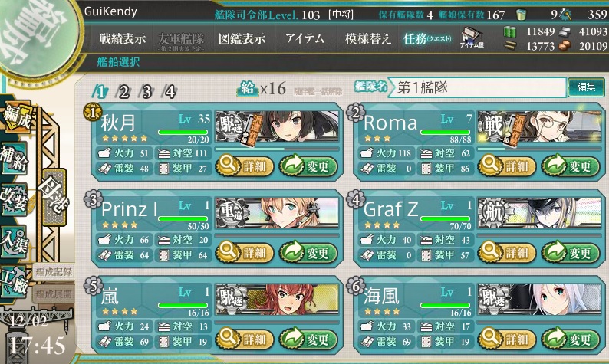The height and width of the screenshot is (364, 609).
Task: Click the 第1艦隊 fleet name field
Action: (x=477, y=87)
